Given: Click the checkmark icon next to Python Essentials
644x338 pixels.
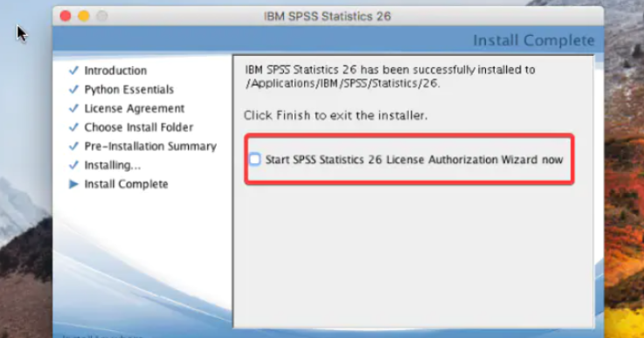Looking at the screenshot, I should (73, 89).
